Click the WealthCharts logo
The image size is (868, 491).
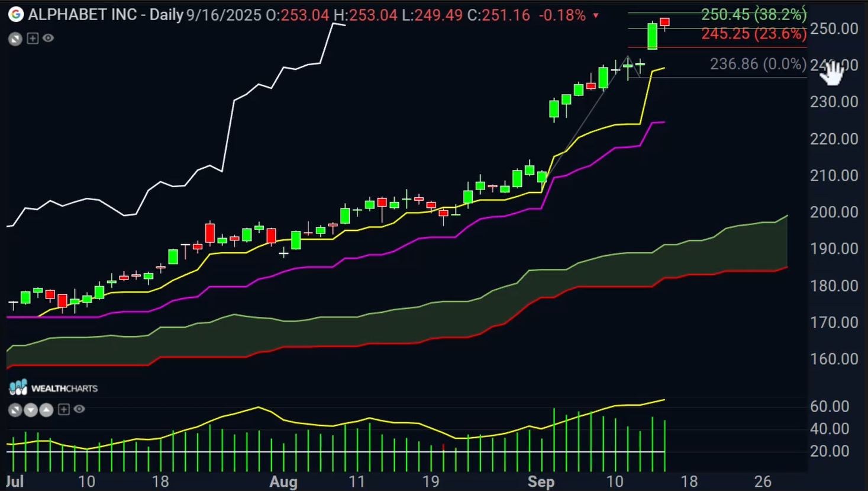(53, 388)
